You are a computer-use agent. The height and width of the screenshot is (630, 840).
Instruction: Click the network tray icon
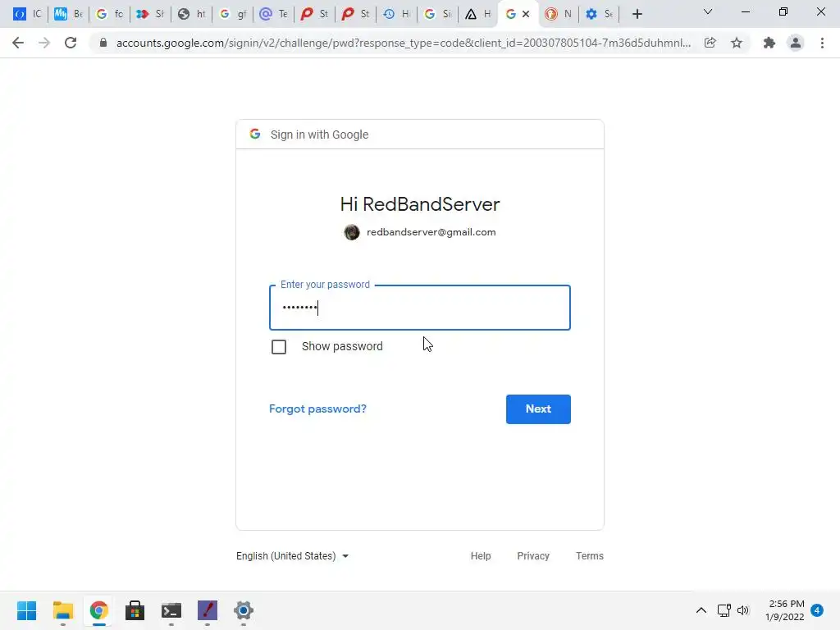(724, 610)
